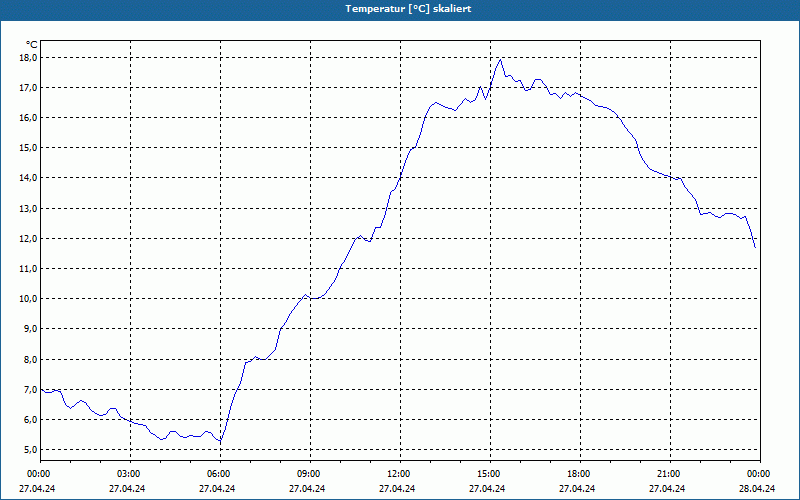The width and height of the screenshot is (800, 500).
Task: Click the 27.04.24 date under 12:00
Action: tap(397, 488)
